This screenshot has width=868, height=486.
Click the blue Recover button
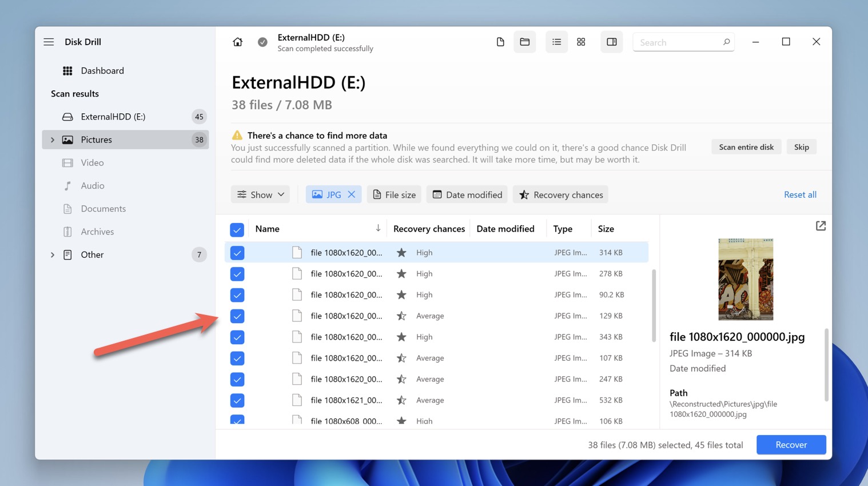click(791, 445)
